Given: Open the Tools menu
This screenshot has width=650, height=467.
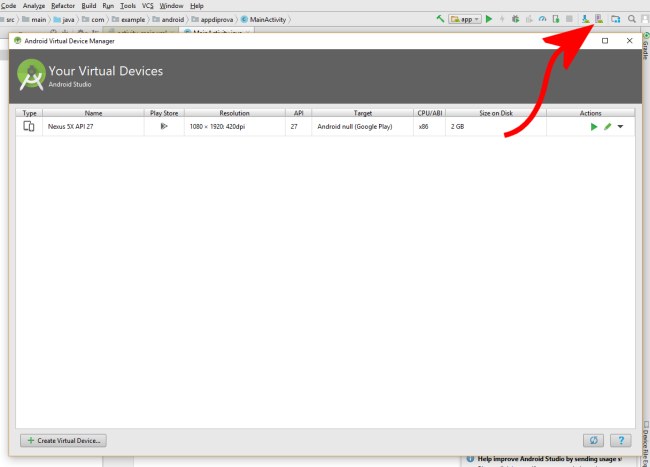Looking at the screenshot, I should [x=128, y=6].
